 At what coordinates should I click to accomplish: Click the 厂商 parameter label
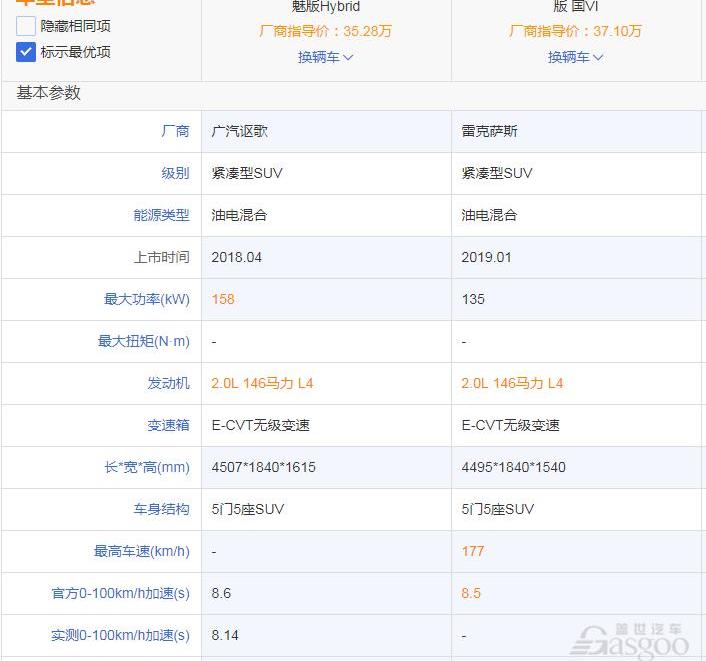[175, 131]
